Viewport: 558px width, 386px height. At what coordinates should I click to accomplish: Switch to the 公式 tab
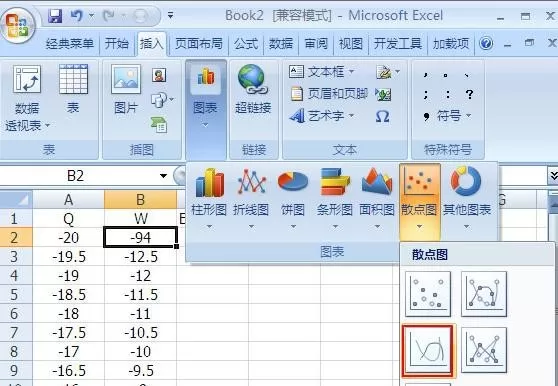tap(246, 44)
